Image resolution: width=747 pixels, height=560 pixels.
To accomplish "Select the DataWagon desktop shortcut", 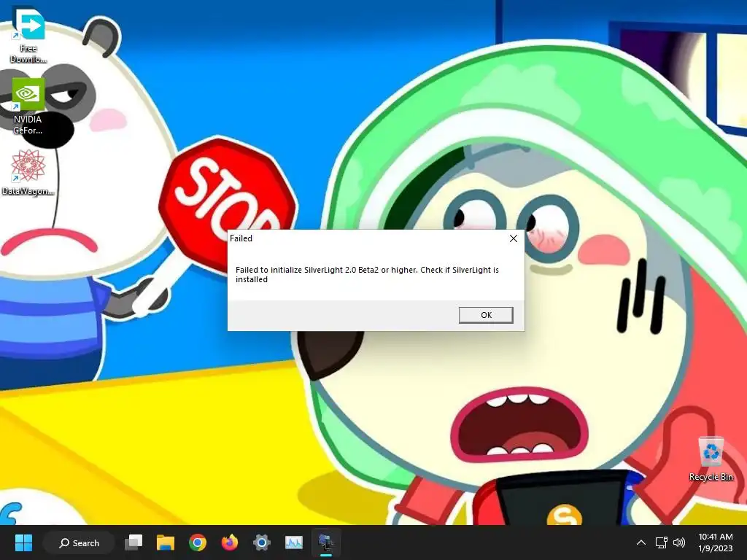I will coord(28,172).
